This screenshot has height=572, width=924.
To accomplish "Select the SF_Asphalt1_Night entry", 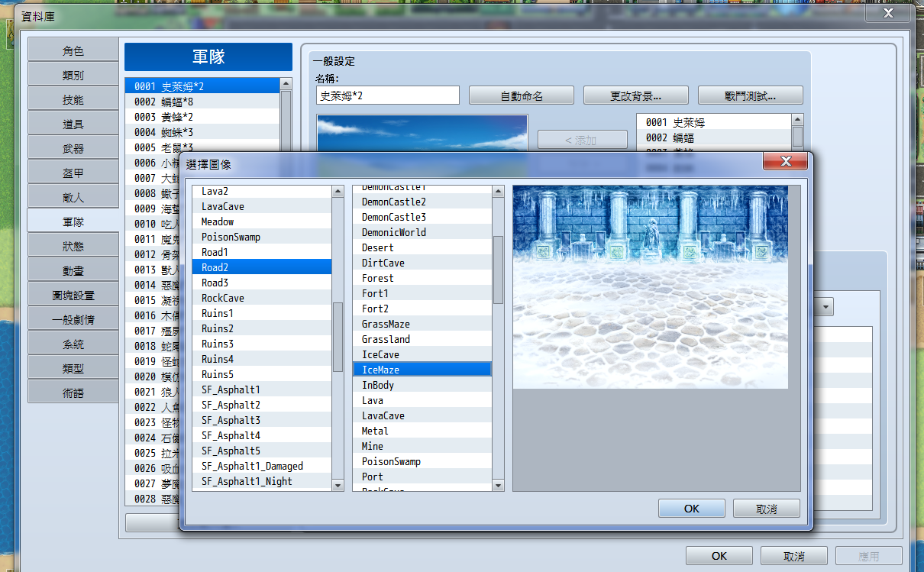I will tap(262, 481).
